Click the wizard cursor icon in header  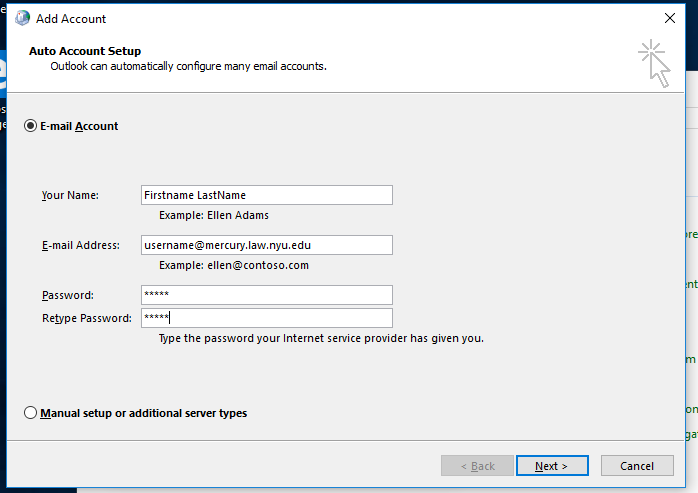click(653, 62)
